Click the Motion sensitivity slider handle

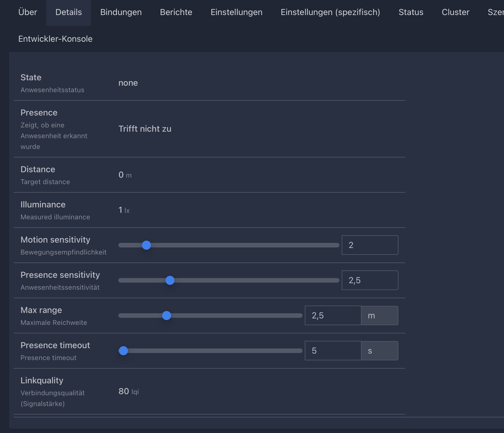[146, 245]
